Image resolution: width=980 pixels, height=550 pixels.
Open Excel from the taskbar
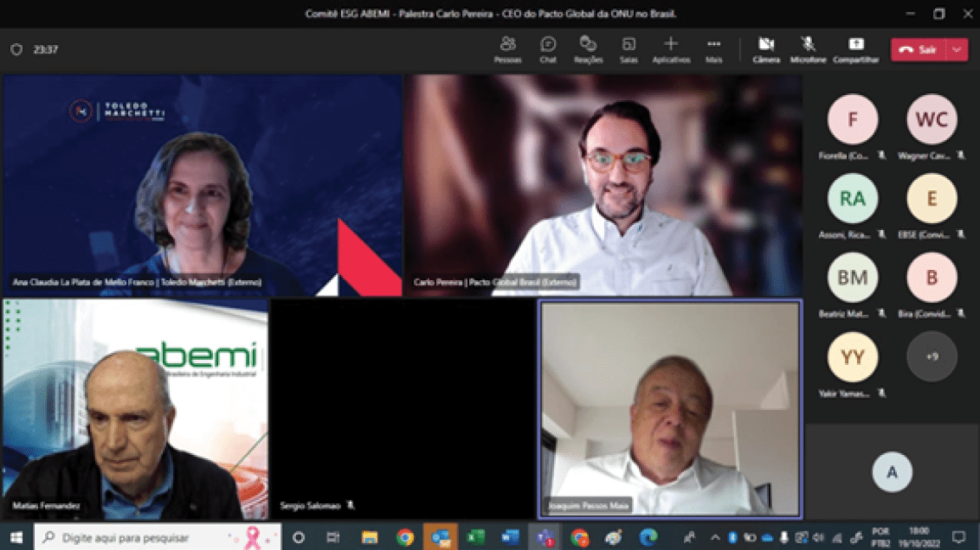475,537
